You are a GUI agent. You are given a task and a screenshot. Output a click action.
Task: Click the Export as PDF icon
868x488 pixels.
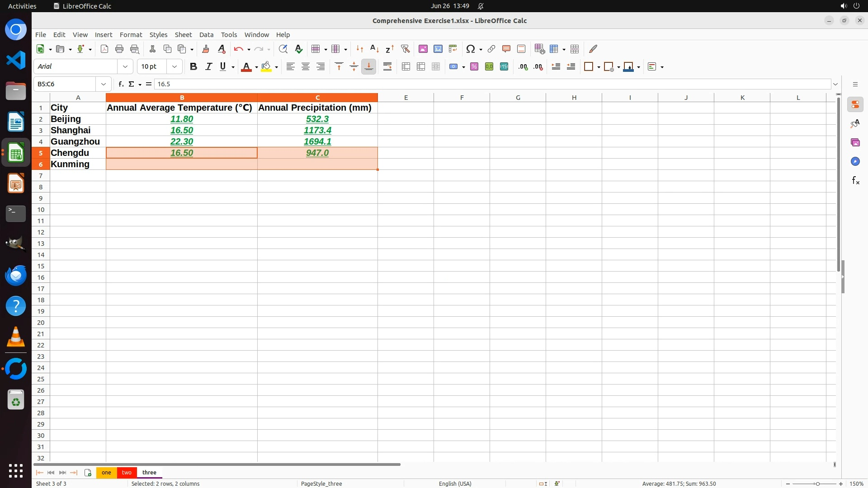pyautogui.click(x=104, y=49)
